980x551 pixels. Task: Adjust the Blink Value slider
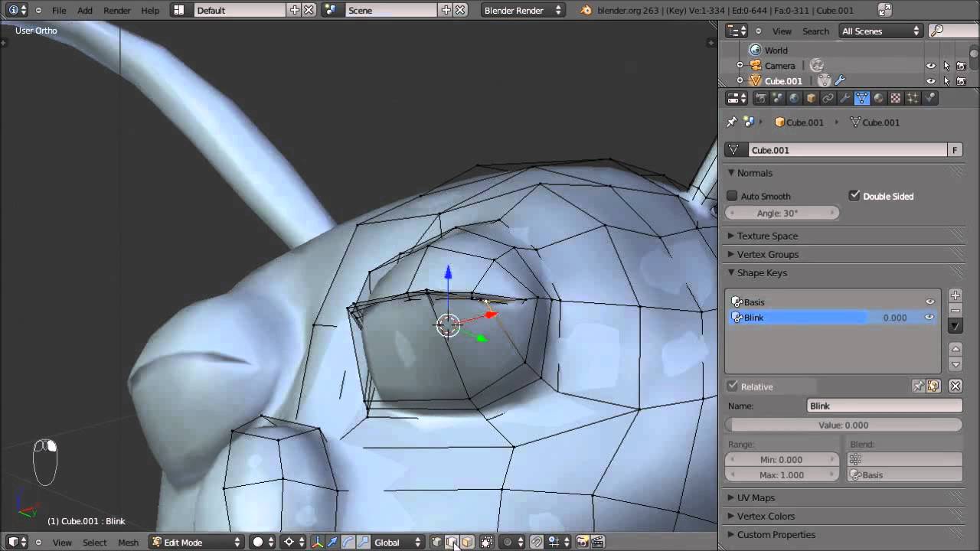[x=843, y=425]
